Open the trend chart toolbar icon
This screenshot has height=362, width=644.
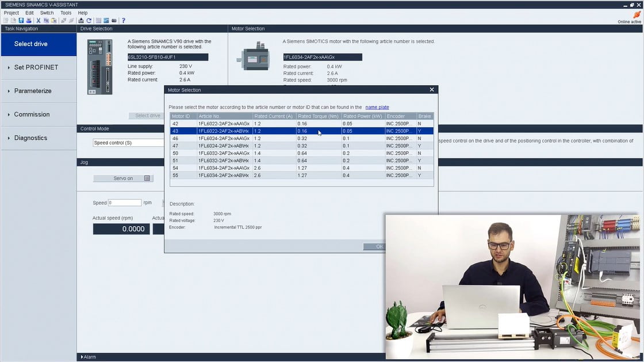point(106,21)
